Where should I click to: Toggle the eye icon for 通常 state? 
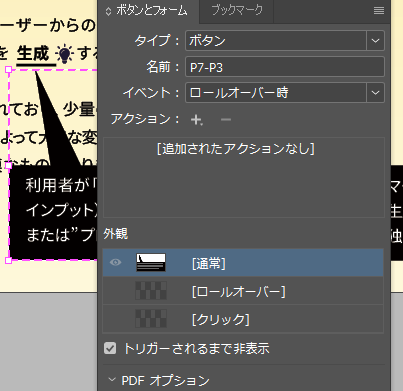(115, 262)
